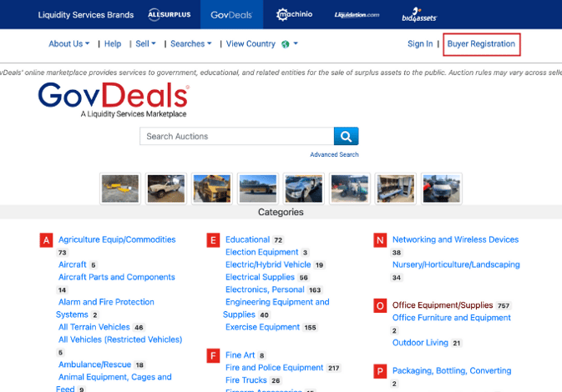Click the red letter O category badge

pos(380,306)
